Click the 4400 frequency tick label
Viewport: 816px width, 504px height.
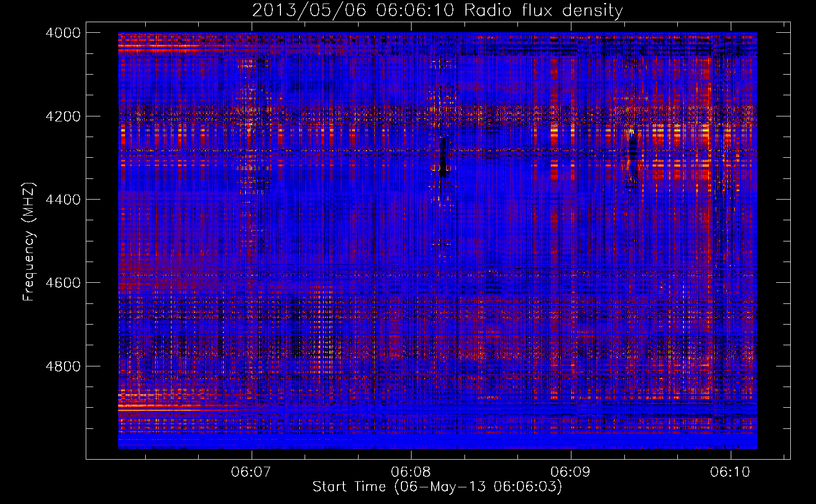click(x=63, y=200)
